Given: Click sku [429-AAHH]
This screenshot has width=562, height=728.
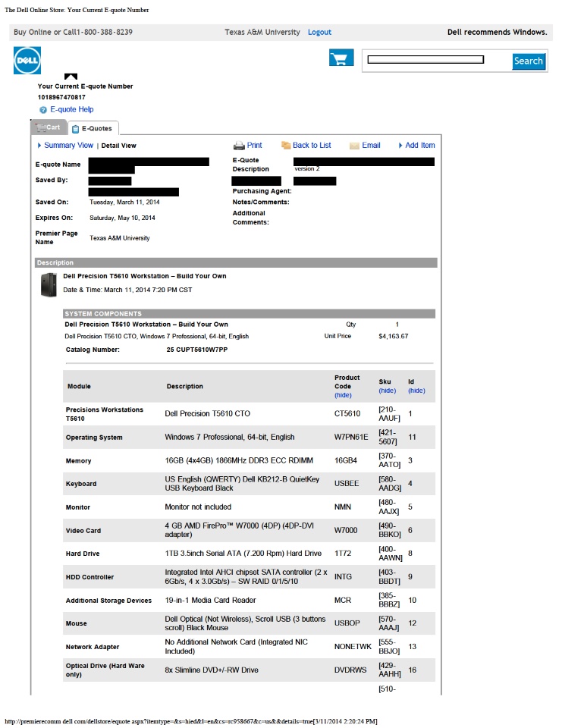Looking at the screenshot, I should coord(390,670).
